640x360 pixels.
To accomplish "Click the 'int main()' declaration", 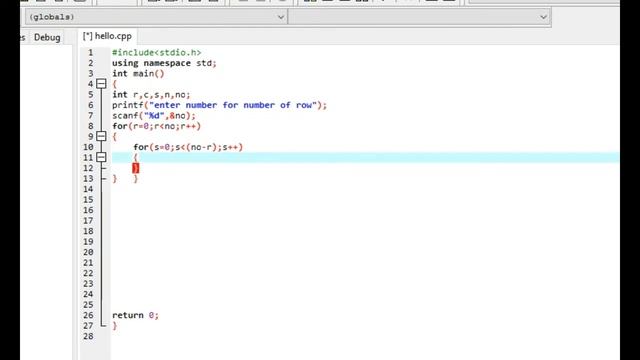I will [138, 74].
